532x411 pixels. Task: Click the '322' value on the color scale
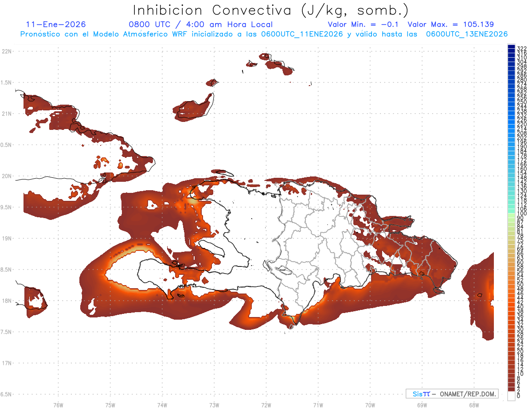(x=521, y=48)
